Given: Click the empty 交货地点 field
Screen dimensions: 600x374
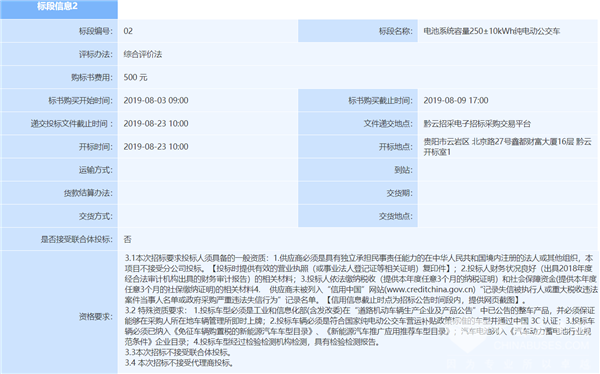Looking at the screenshot, I should click(x=508, y=216).
